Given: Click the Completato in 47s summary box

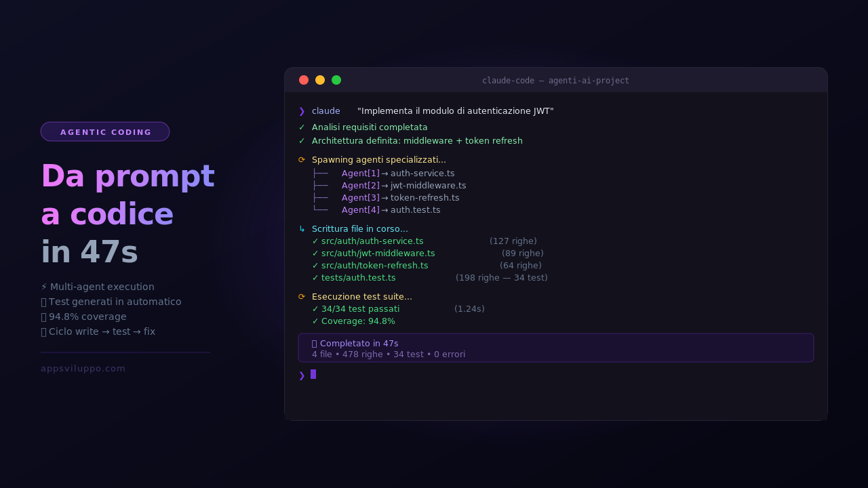Looking at the screenshot, I should point(555,348).
